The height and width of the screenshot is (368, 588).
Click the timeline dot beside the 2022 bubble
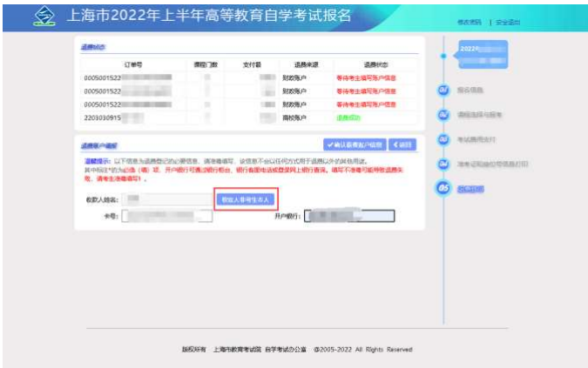pyautogui.click(x=443, y=56)
